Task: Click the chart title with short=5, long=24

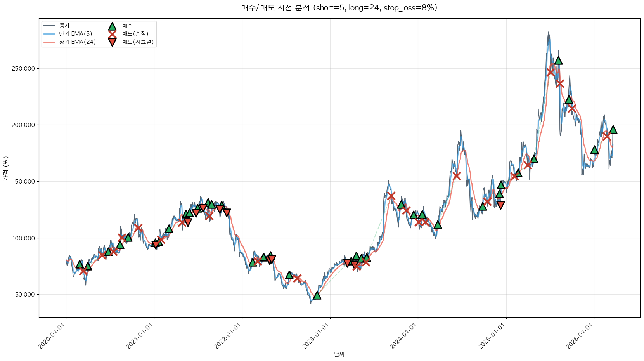Action: point(339,8)
